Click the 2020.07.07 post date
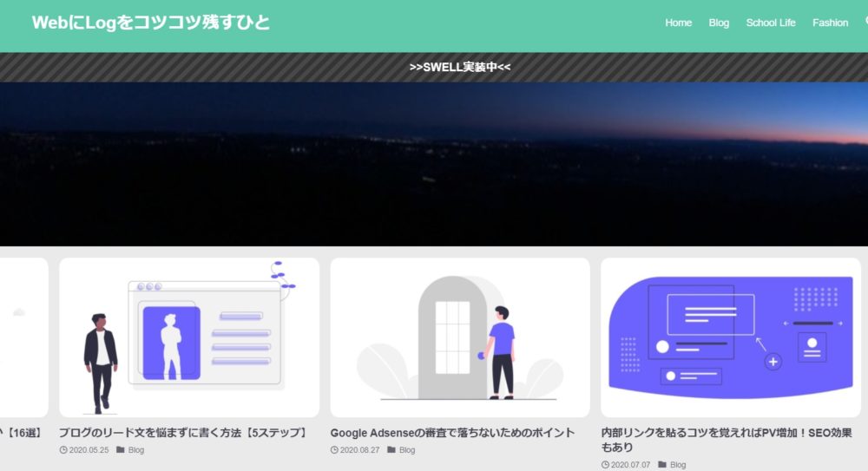 pos(630,465)
